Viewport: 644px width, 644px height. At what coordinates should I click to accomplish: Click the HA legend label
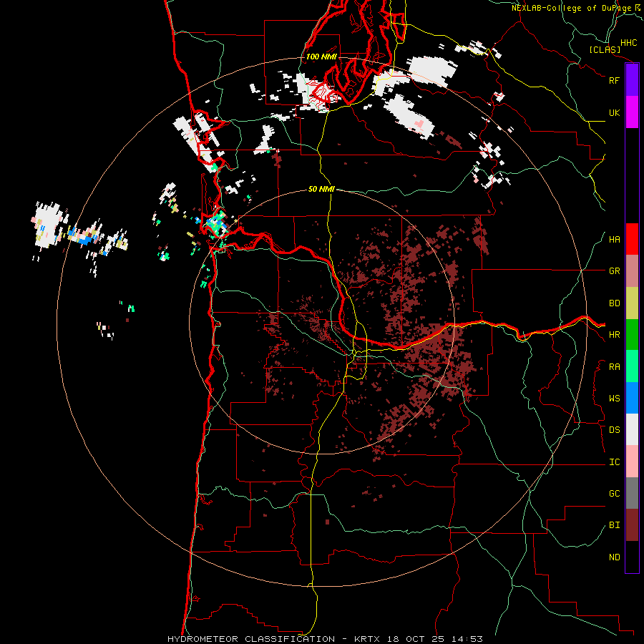point(614,240)
